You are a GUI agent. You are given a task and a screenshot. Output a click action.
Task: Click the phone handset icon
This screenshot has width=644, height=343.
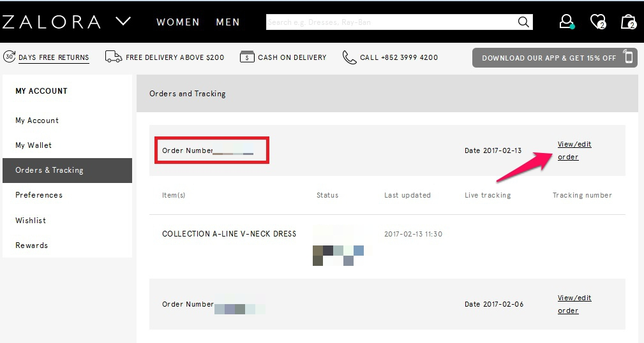point(349,57)
